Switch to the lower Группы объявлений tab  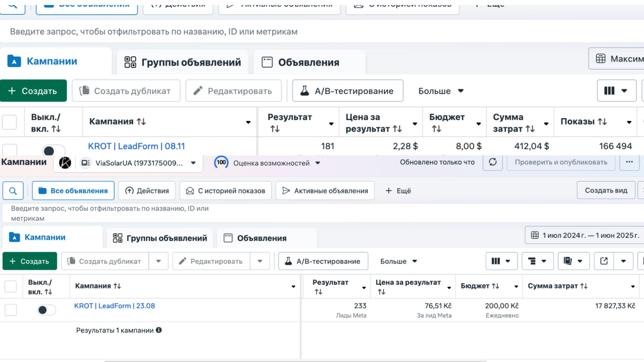160,238
